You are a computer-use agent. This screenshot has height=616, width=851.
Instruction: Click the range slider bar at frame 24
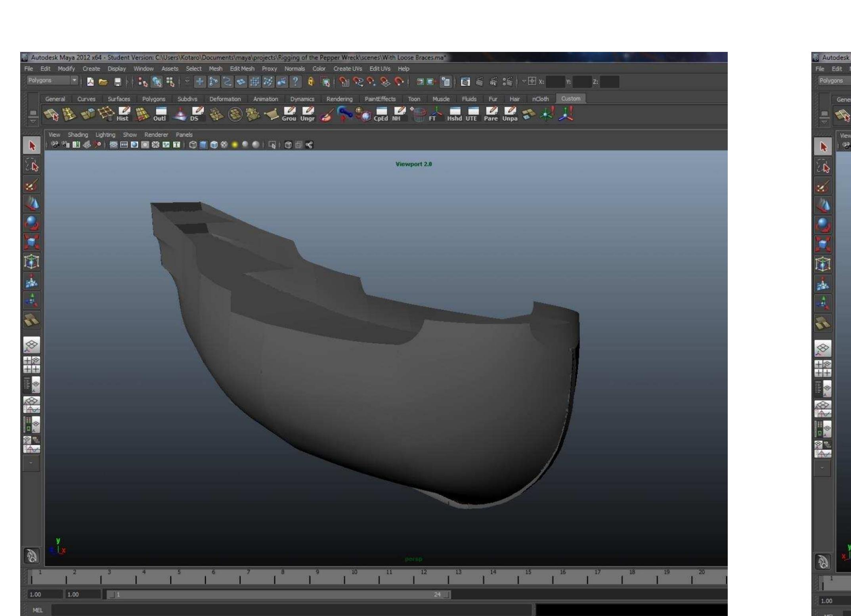[x=438, y=595]
